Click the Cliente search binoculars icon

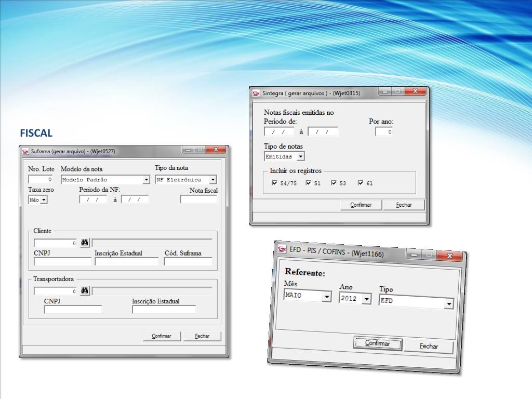[85, 243]
